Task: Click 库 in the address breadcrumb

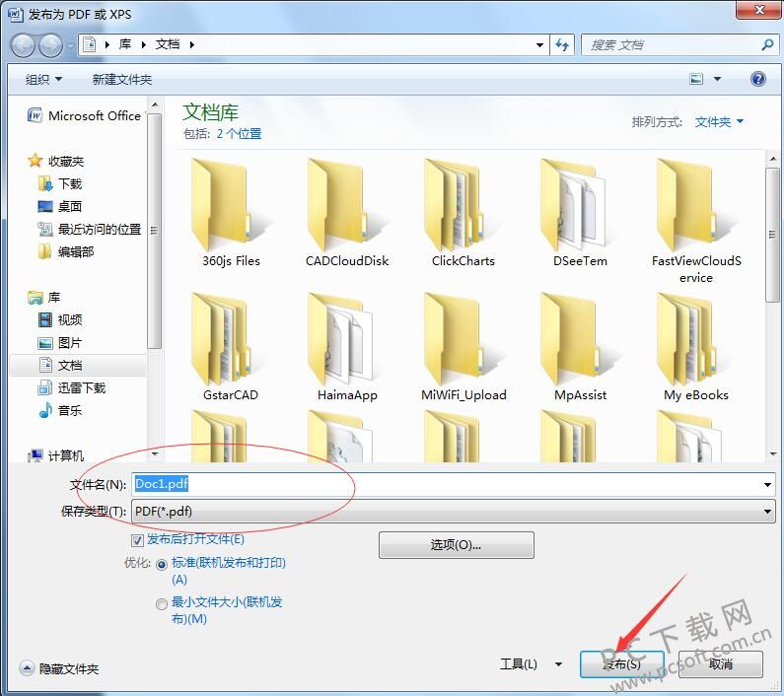Action: click(x=125, y=44)
